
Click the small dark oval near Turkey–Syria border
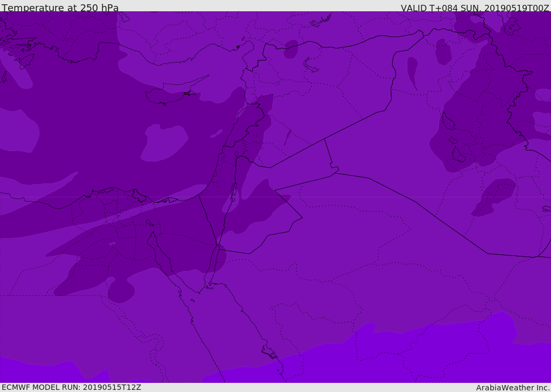[x=291, y=49]
